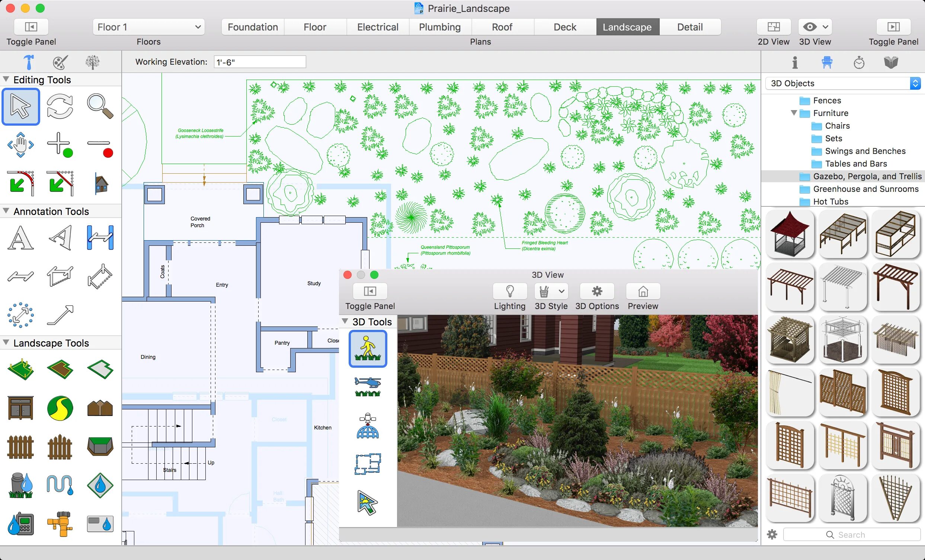Switch to the Plumbing plan tab
Viewport: 925px width, 560px height.
click(440, 27)
